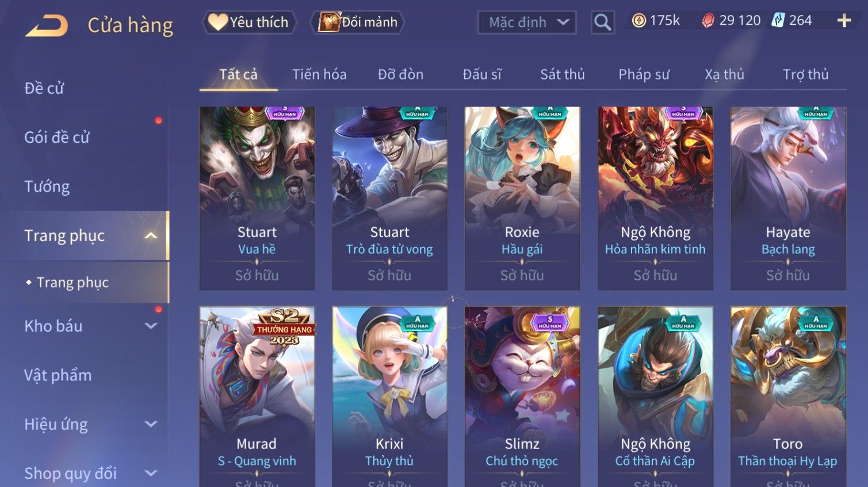Viewport: 868px width, 487px height.
Task: Expand the Hiệu ứng sidebar section
Action: point(151,424)
